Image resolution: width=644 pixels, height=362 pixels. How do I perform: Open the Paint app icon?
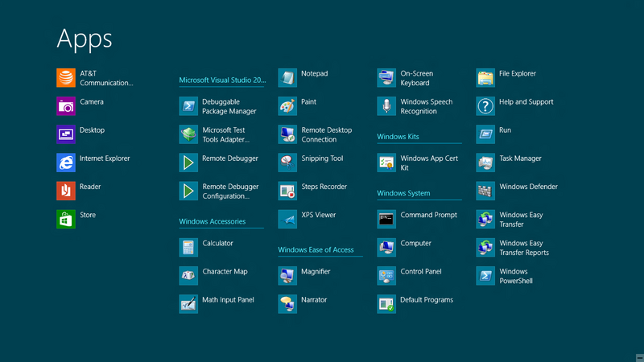coord(287,106)
